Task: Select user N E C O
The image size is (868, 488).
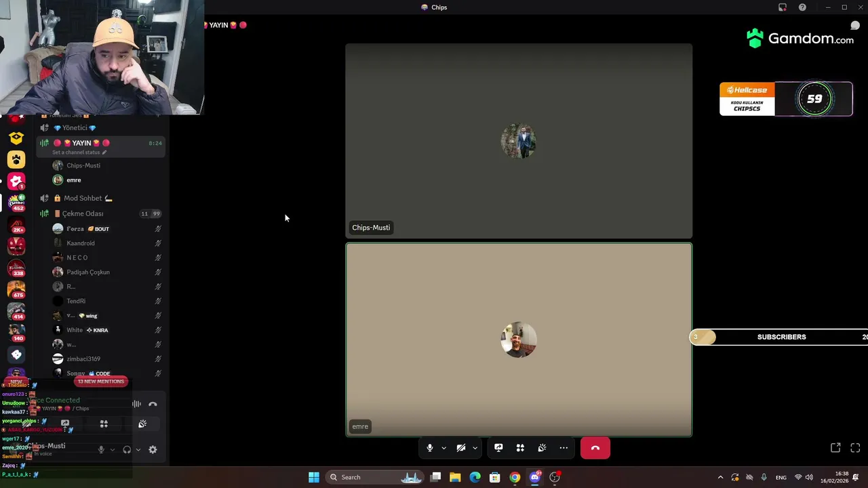Action: (x=108, y=258)
